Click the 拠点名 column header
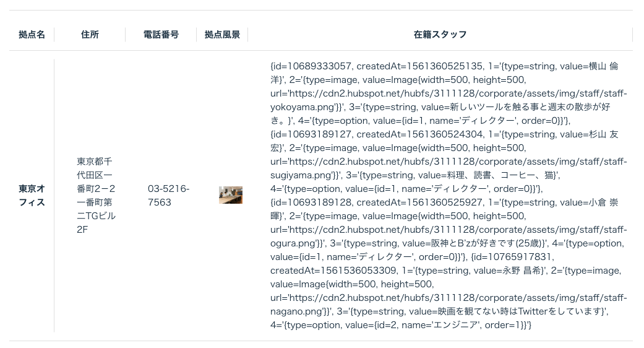 coord(32,35)
